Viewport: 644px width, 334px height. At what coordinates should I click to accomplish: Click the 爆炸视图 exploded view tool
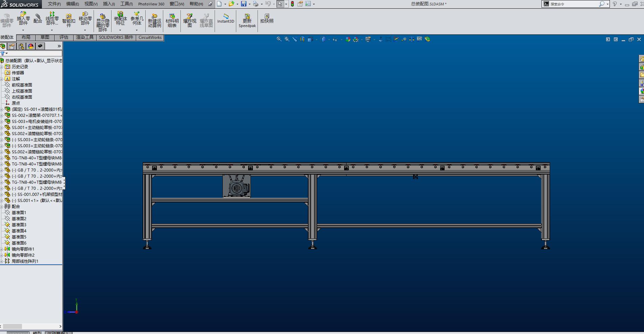coord(190,21)
